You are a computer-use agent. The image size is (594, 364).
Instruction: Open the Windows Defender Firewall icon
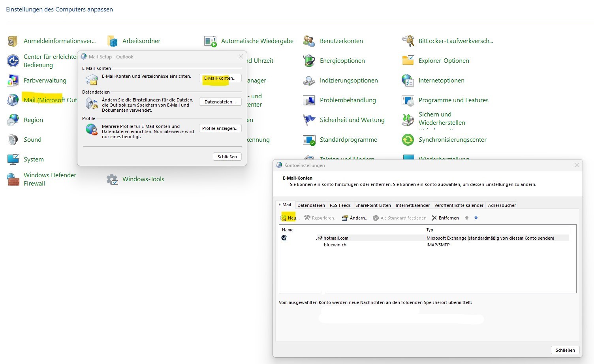(x=13, y=179)
